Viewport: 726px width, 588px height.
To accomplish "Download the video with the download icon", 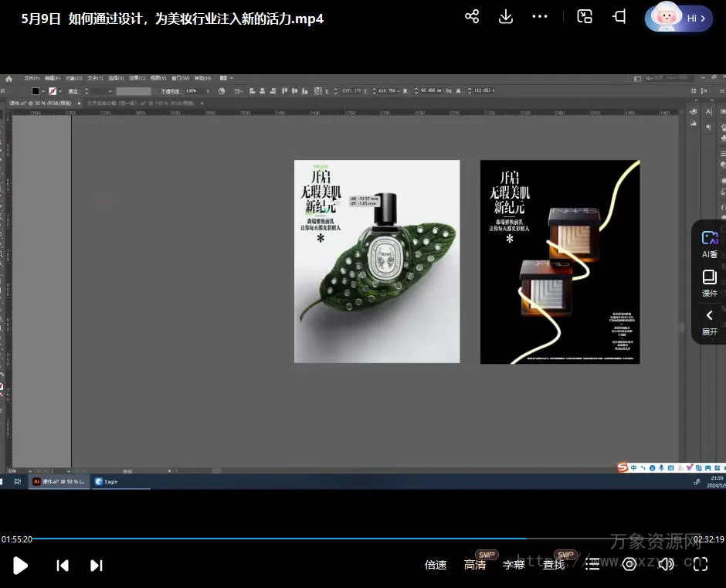I will (x=506, y=17).
